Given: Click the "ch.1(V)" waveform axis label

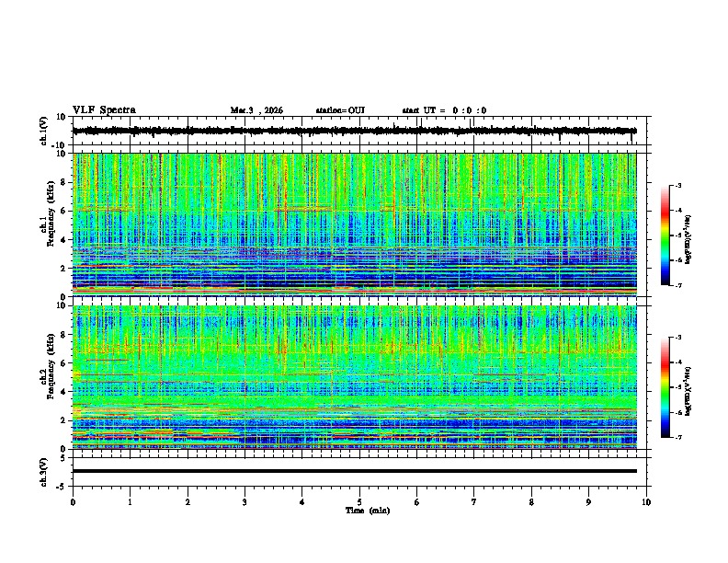Looking at the screenshot, I should coord(44,131).
